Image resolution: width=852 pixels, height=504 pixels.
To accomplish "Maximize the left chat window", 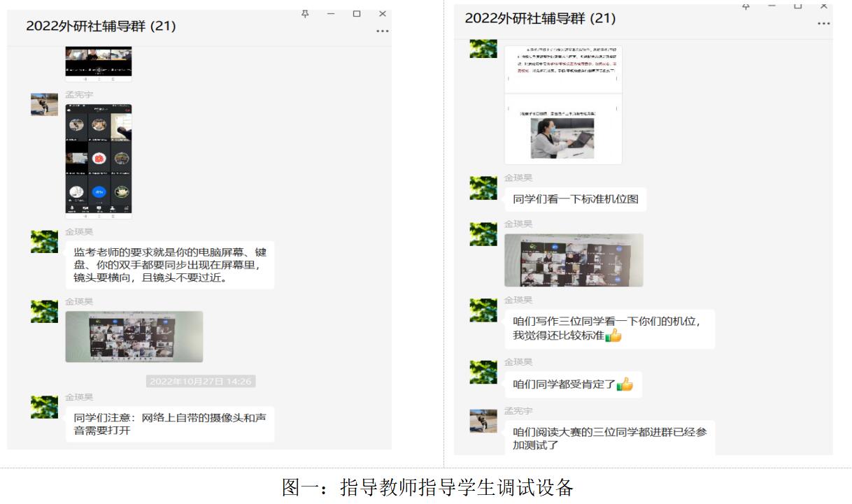I will 357,13.
